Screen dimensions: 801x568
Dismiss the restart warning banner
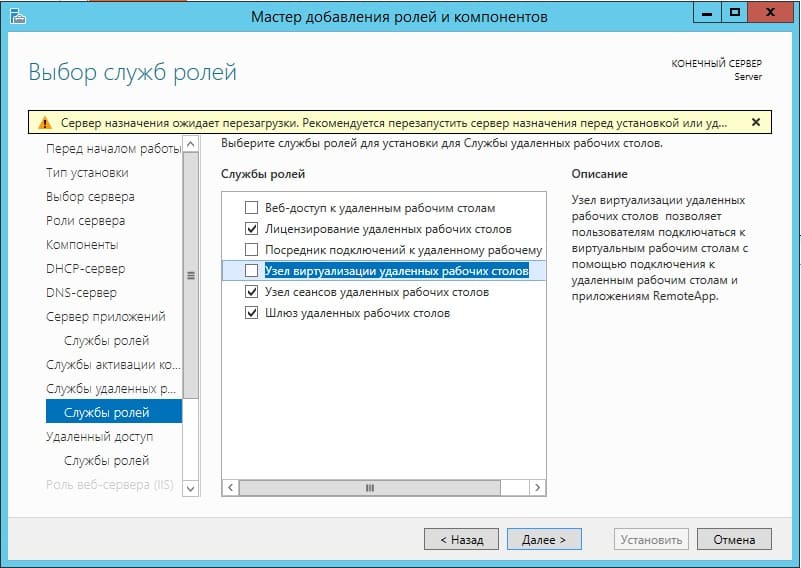coord(756,122)
